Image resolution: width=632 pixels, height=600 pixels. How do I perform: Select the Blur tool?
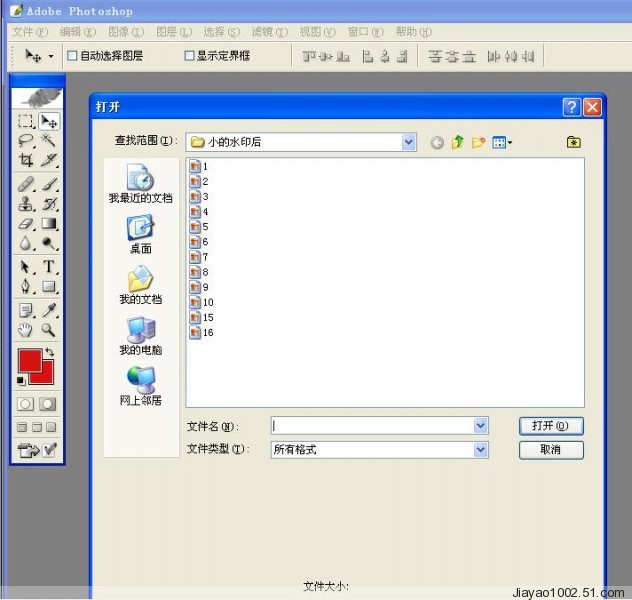[26, 243]
